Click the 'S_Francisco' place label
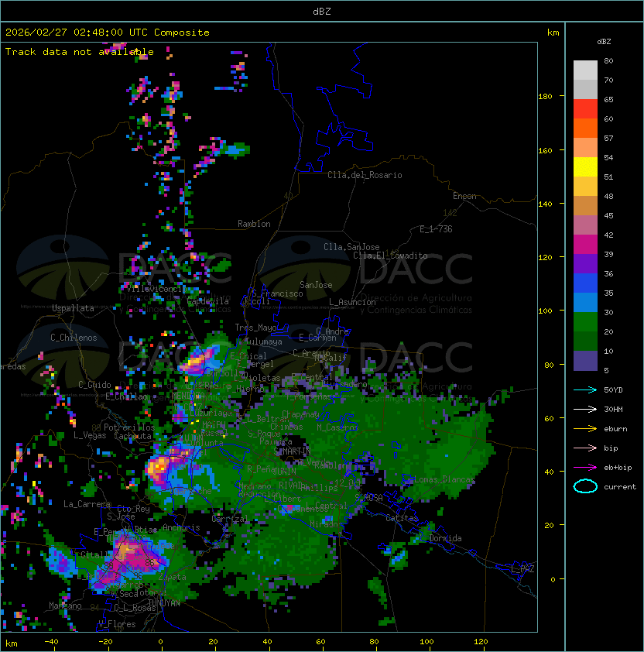Screen dimensions: 644x652 pos(277,293)
